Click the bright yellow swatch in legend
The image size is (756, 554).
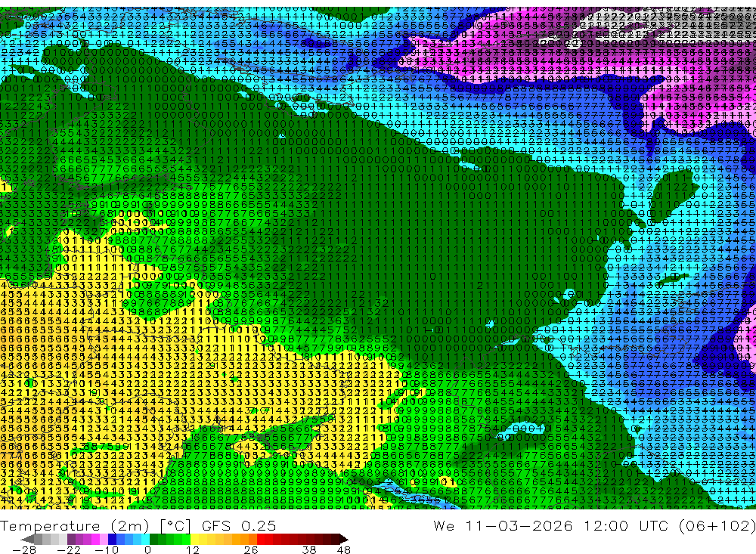pos(194,539)
